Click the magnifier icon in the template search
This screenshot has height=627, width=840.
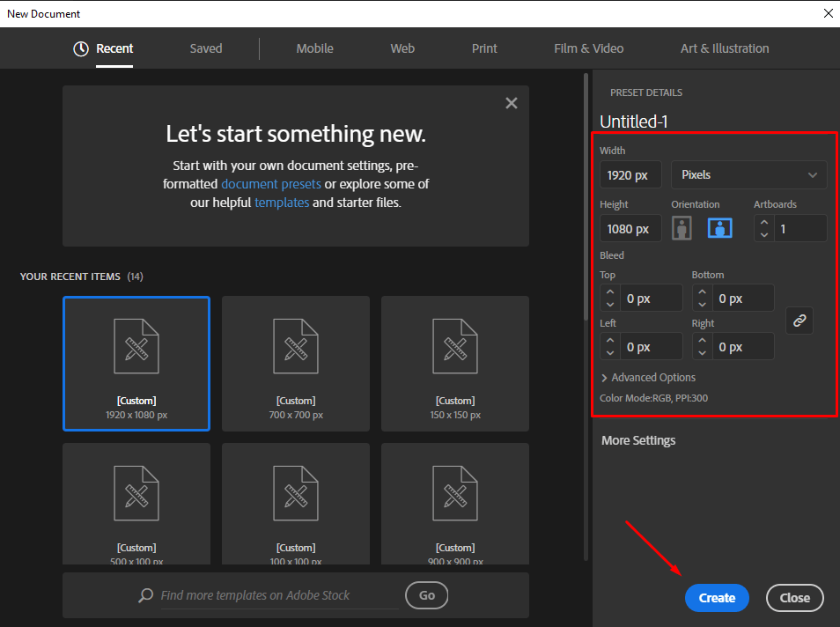[145, 595]
